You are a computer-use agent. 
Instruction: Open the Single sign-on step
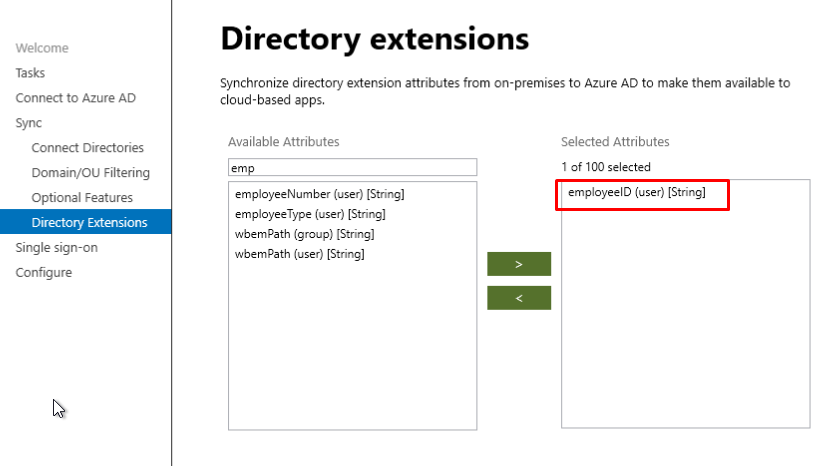click(56, 248)
